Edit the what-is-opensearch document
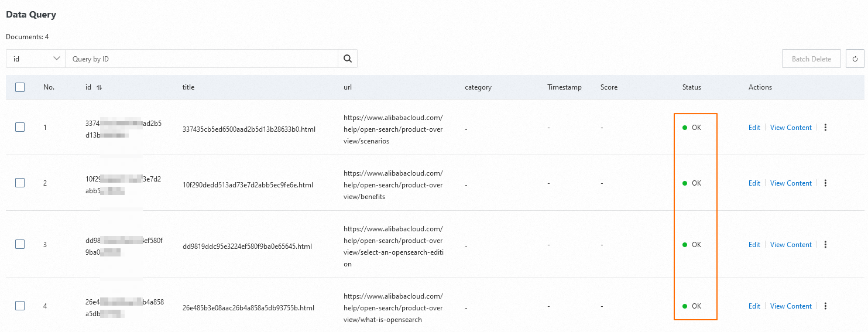Screen dimensions: 868x332 tap(754, 306)
